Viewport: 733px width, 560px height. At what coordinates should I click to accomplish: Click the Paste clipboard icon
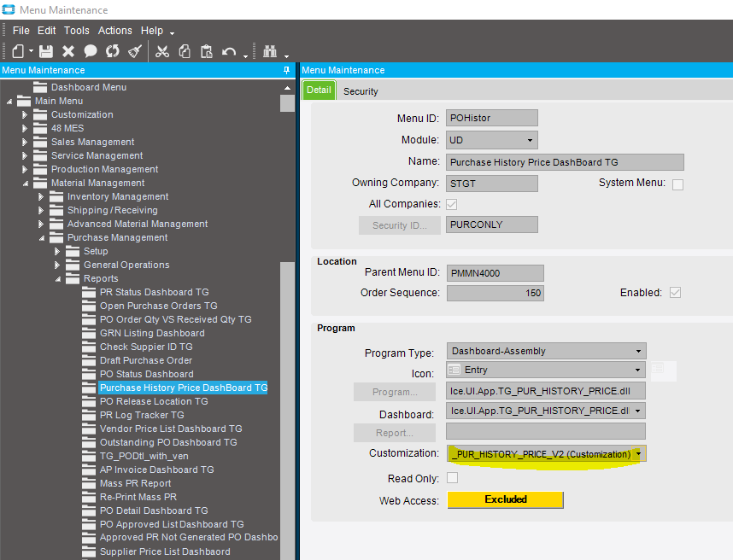[207, 51]
